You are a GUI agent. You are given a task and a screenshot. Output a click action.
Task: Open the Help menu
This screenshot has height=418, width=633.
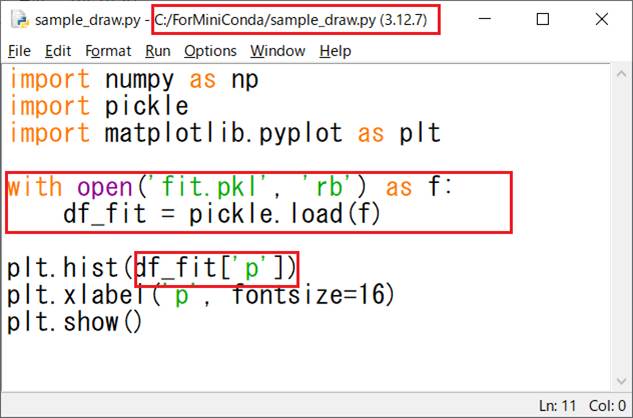pyautogui.click(x=335, y=51)
